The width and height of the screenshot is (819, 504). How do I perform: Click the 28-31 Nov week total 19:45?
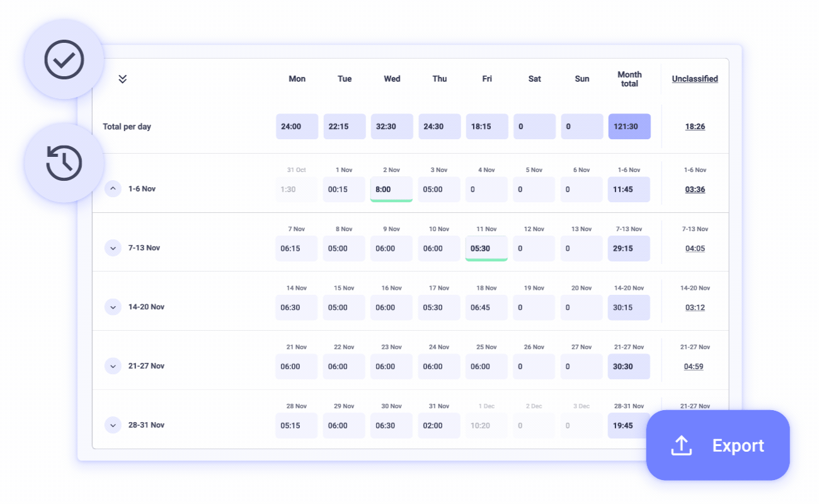tap(629, 426)
